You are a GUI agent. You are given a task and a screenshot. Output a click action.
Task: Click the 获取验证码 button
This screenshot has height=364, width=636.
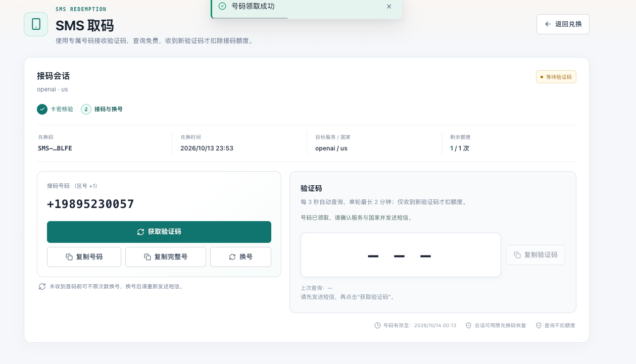pyautogui.click(x=159, y=232)
